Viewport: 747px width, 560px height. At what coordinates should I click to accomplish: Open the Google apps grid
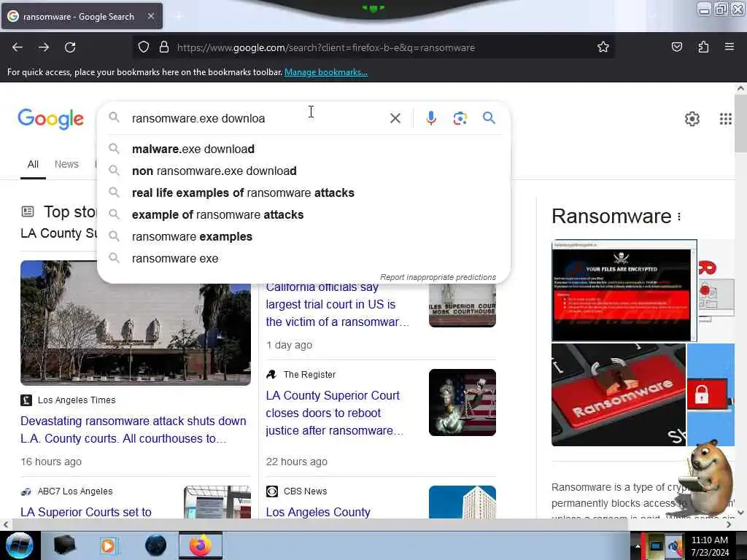pos(726,119)
